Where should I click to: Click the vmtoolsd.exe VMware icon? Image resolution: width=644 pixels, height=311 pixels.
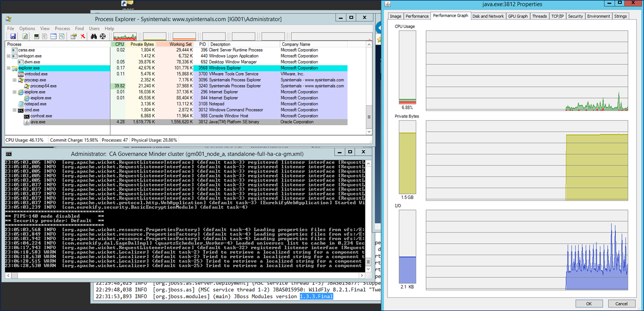21,74
